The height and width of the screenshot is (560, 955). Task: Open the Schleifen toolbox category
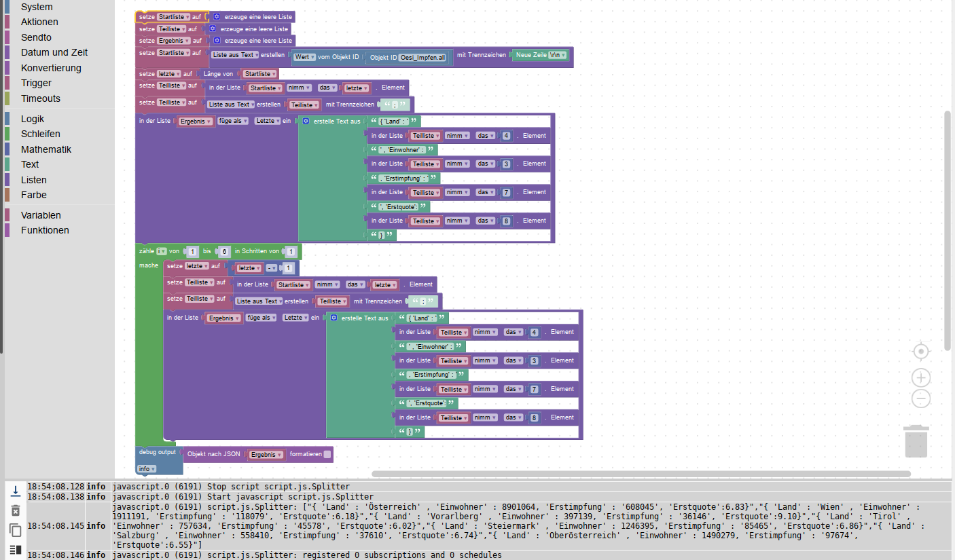(41, 134)
